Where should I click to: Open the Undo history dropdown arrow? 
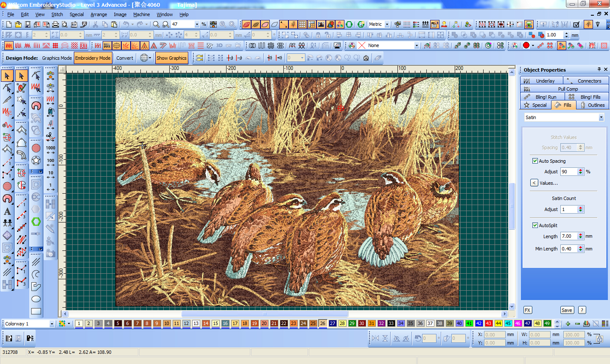[x=132, y=25]
